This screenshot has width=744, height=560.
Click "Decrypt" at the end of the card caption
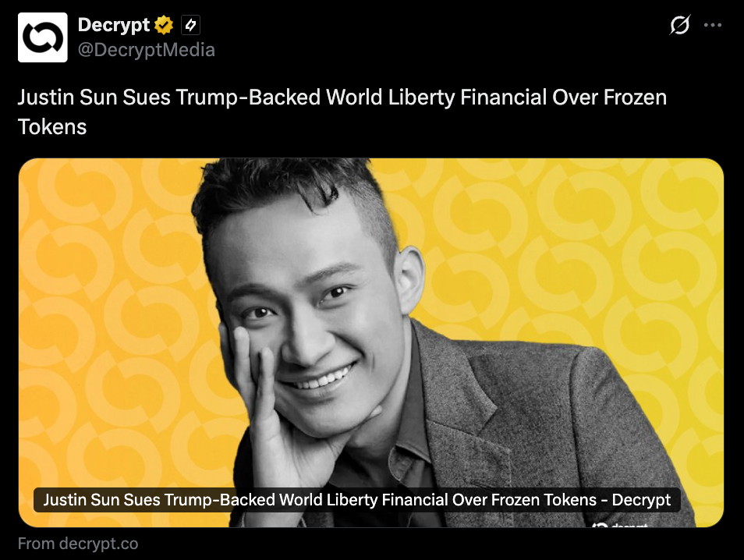[641, 500]
